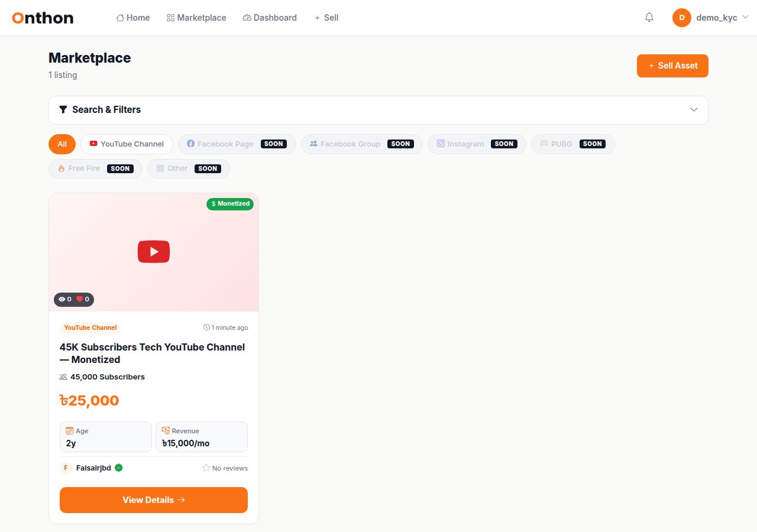Click the funnel filter icon
The width and height of the screenshot is (757, 532).
63,109
